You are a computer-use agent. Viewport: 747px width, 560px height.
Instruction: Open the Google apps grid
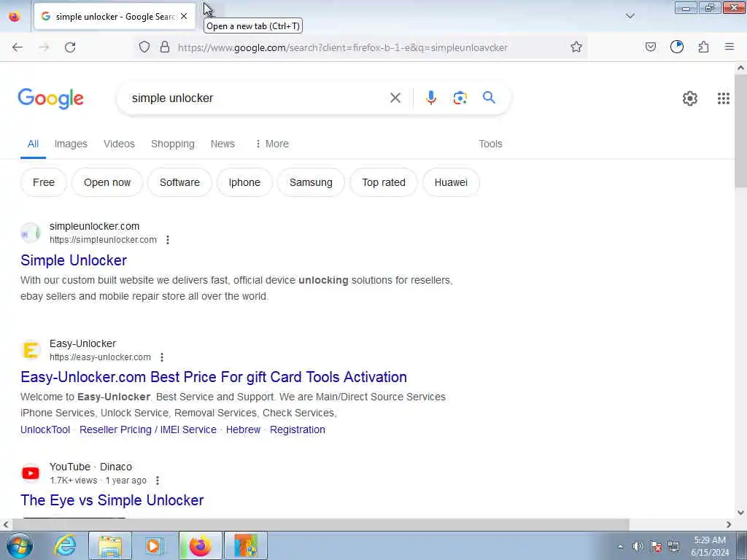point(723,98)
